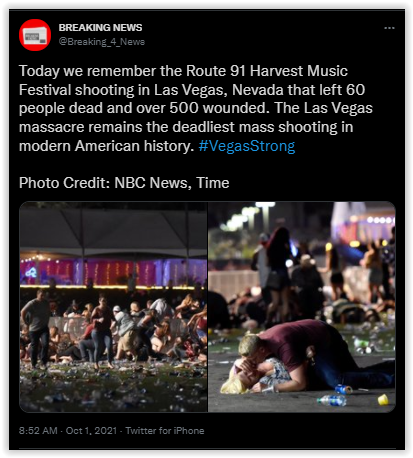View the right photo of couple on ground
This screenshot has width=413, height=458.
point(302,307)
